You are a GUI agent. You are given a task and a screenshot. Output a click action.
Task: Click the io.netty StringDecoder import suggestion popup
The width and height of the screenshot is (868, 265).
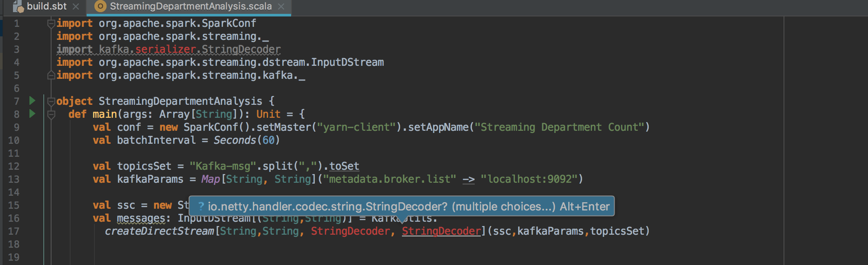click(401, 207)
